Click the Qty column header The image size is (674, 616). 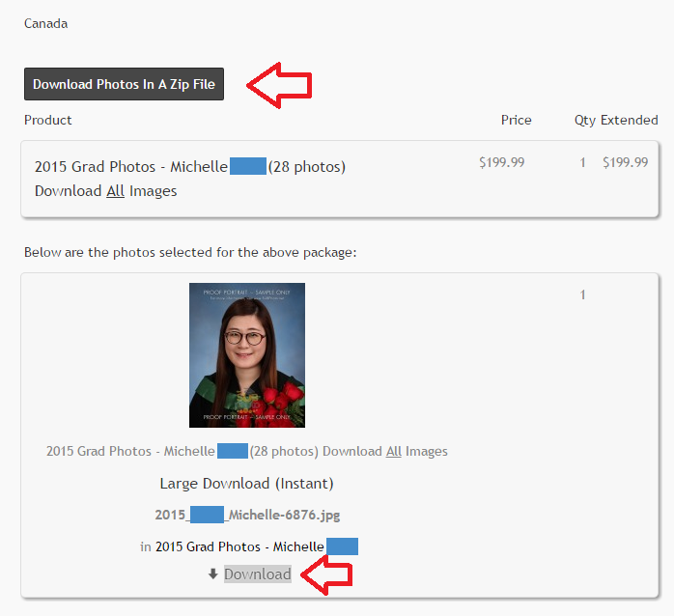point(584,121)
